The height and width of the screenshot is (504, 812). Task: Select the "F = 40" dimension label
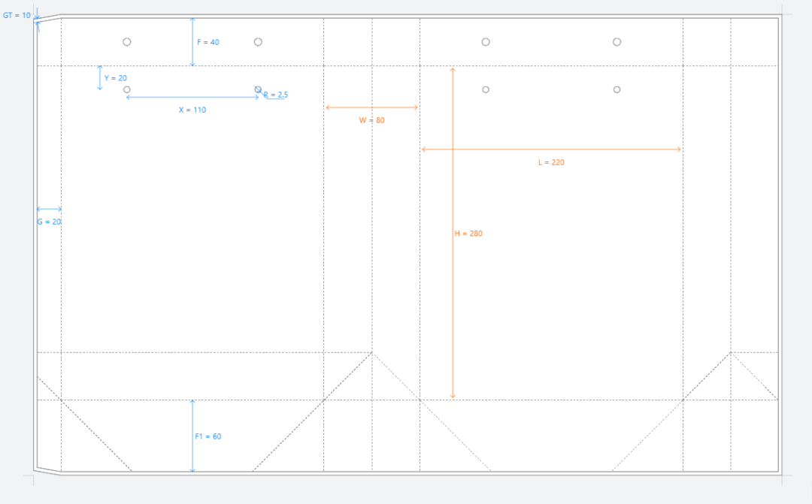click(208, 43)
